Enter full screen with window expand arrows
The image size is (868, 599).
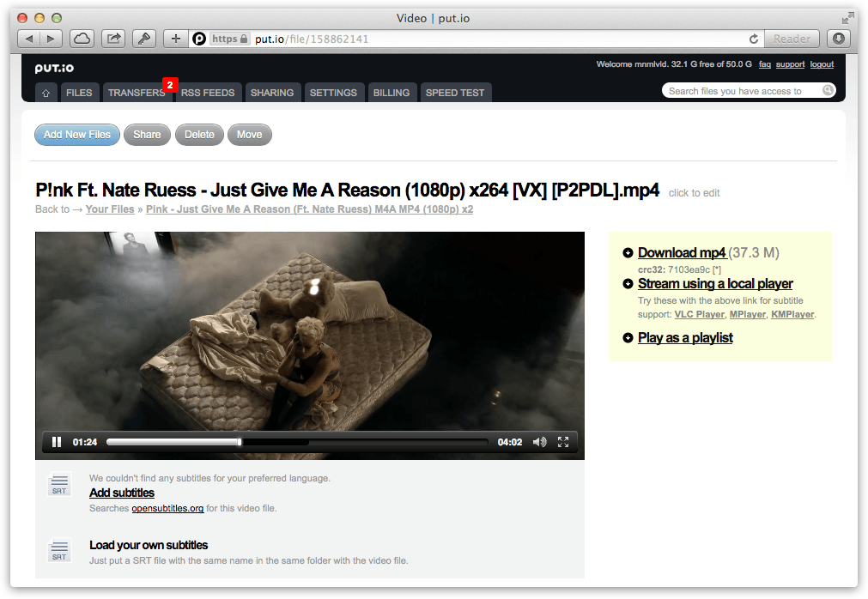coord(847,18)
